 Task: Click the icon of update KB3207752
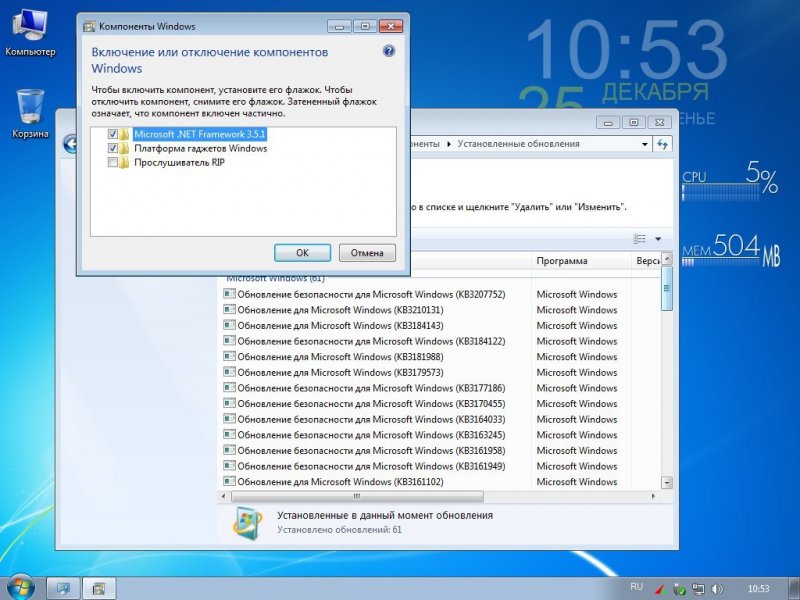230,294
